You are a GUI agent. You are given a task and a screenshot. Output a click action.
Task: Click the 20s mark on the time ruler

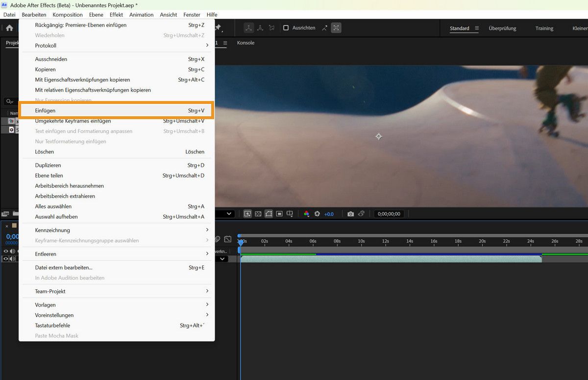pyautogui.click(x=482, y=241)
